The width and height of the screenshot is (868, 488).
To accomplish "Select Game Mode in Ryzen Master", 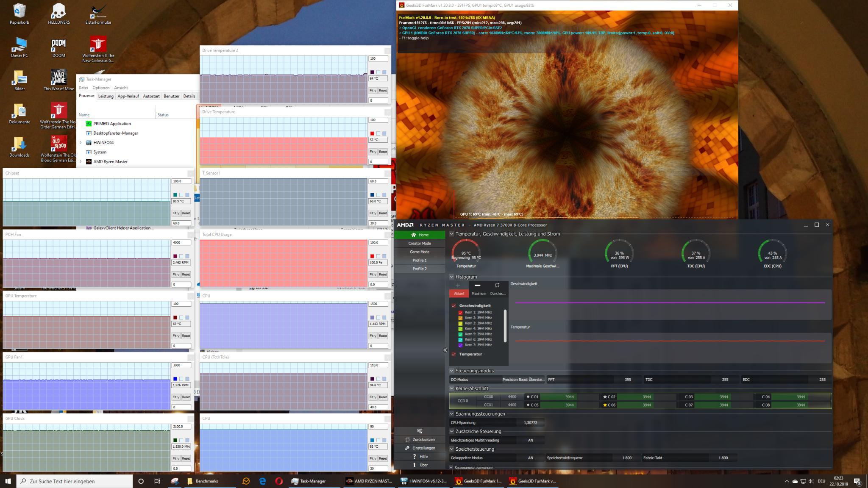I will pyautogui.click(x=420, y=252).
